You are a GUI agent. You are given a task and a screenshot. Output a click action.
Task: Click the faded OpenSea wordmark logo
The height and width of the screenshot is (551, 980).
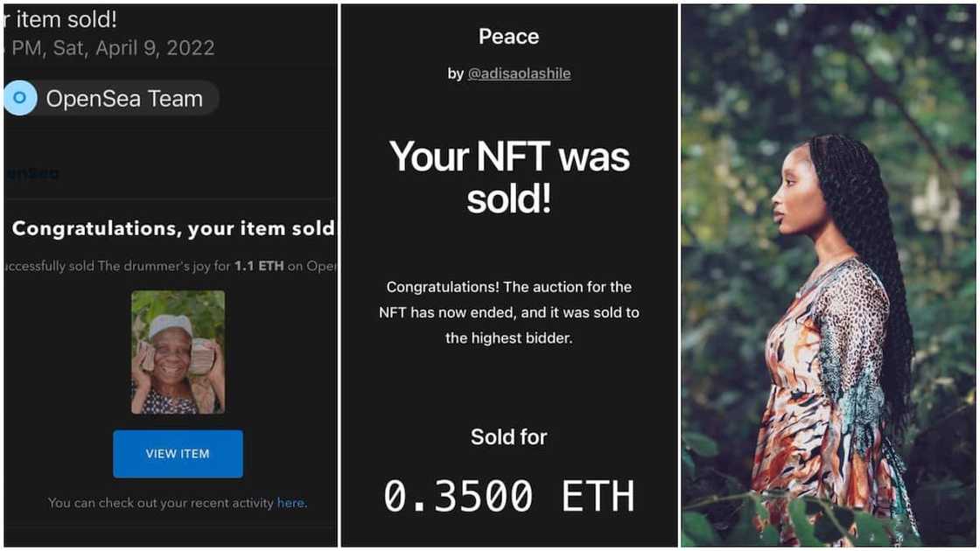point(31,172)
